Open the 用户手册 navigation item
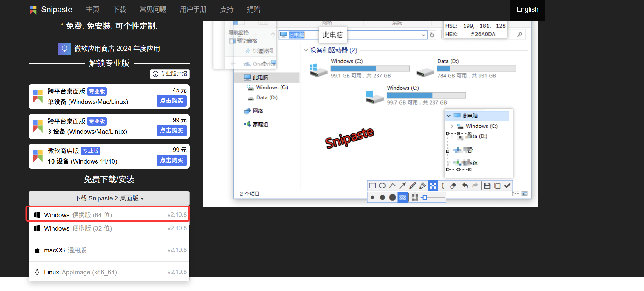Image resolution: width=644 pixels, height=291 pixels. [193, 10]
